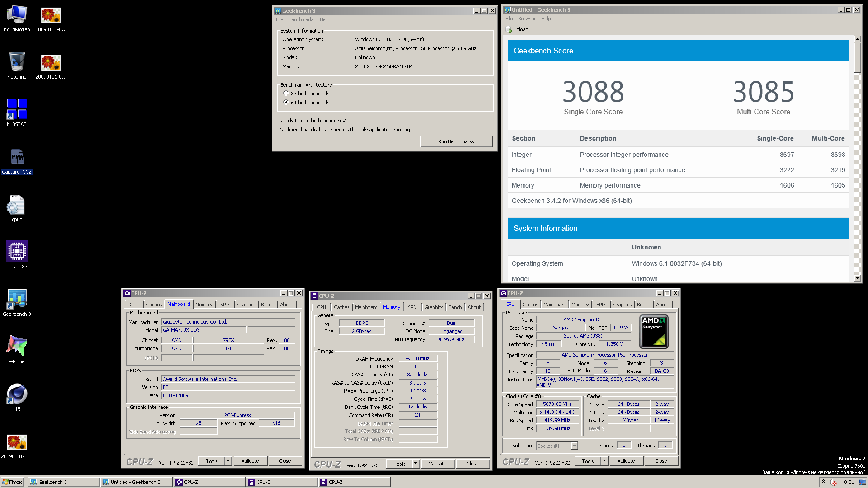The height and width of the screenshot is (488, 868).
Task: Activate the Geekbench 3 taskbar button
Action: tap(64, 482)
